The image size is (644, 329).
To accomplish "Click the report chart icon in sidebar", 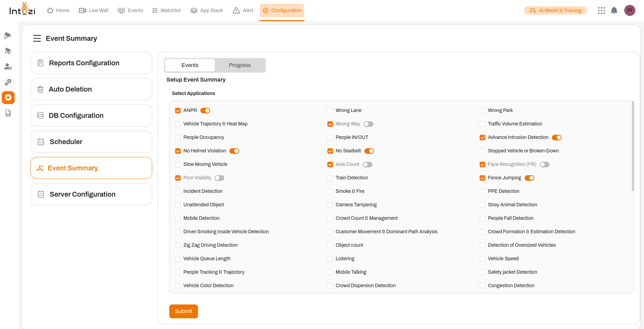I will click(x=8, y=113).
